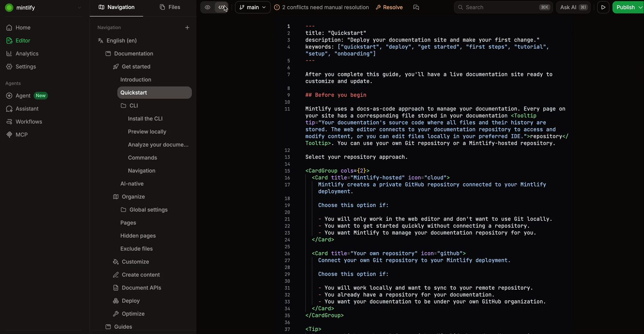Click the conflicts warning icon

click(x=277, y=7)
